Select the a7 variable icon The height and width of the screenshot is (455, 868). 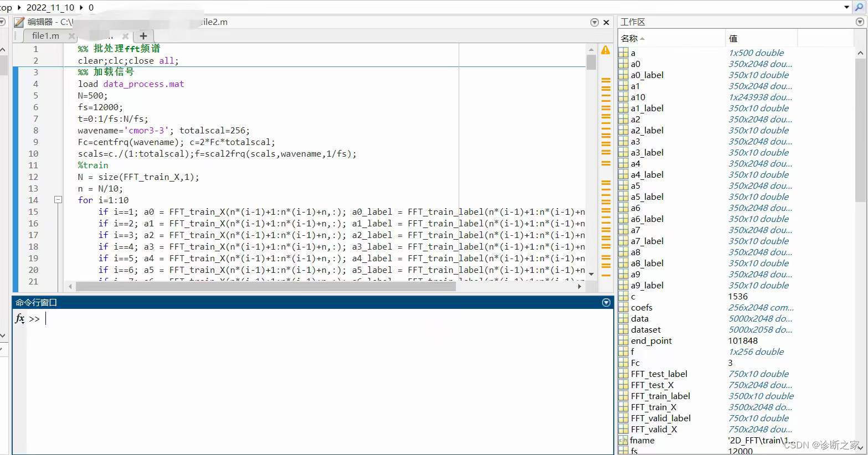click(623, 230)
